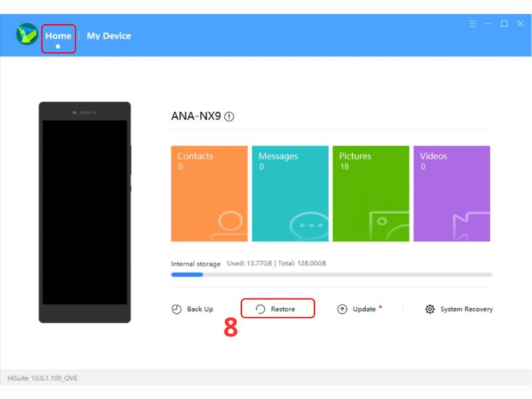Click the red update notification dot

pos(380,307)
